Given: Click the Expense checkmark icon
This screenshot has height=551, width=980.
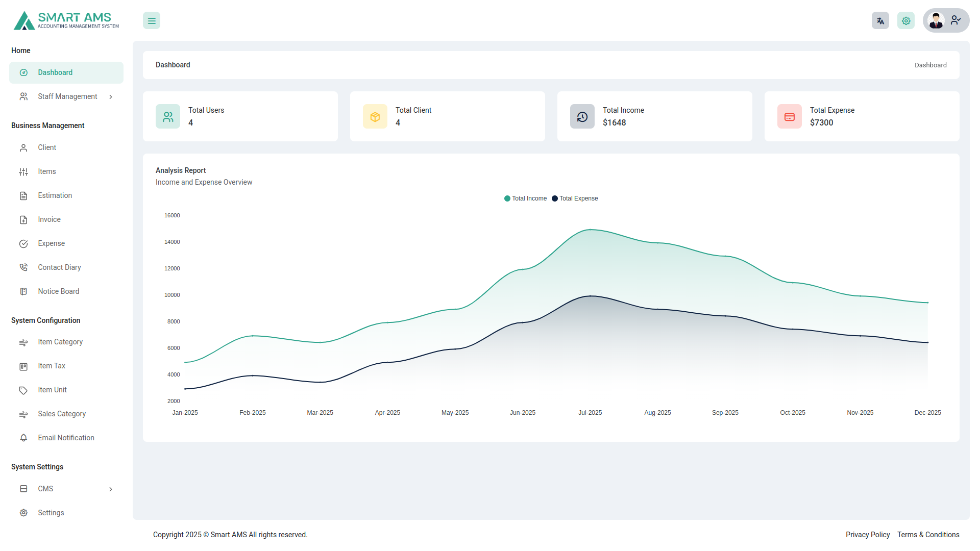Looking at the screenshot, I should coord(23,243).
